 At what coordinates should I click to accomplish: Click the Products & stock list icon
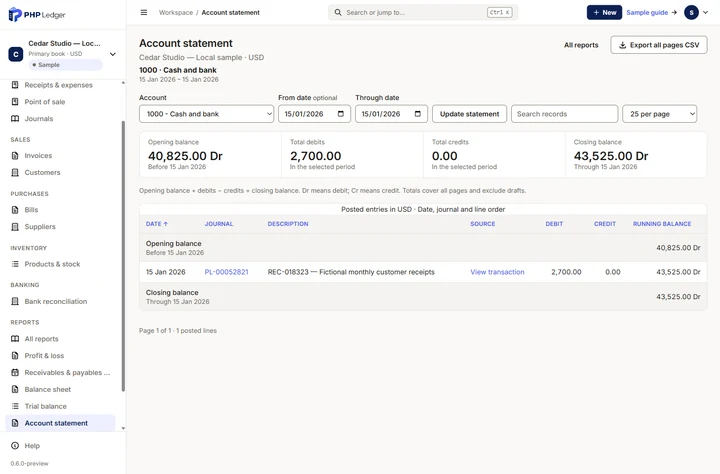click(15, 264)
